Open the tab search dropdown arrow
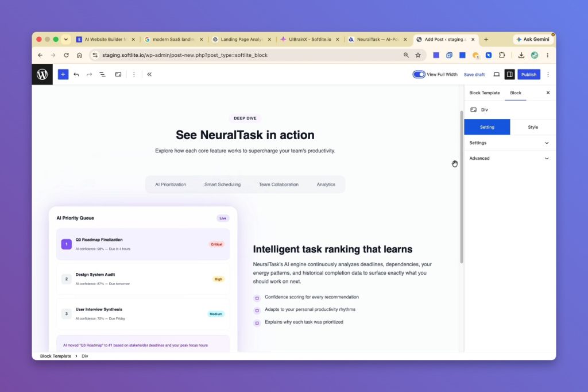This screenshot has height=392, width=588. 66,40
